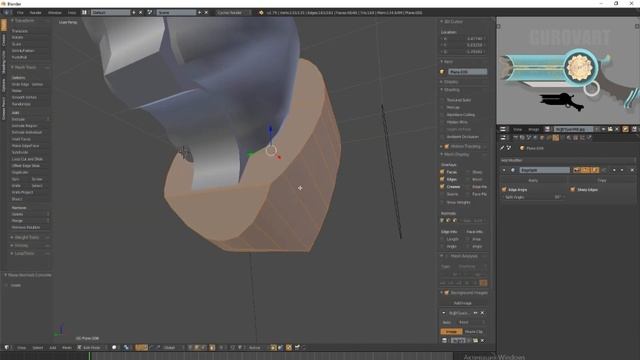
Task: Click the Add Modifier dropdown
Action: (x=568, y=160)
